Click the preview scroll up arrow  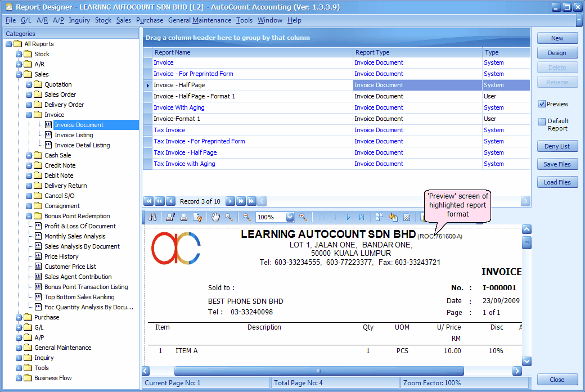(x=526, y=229)
